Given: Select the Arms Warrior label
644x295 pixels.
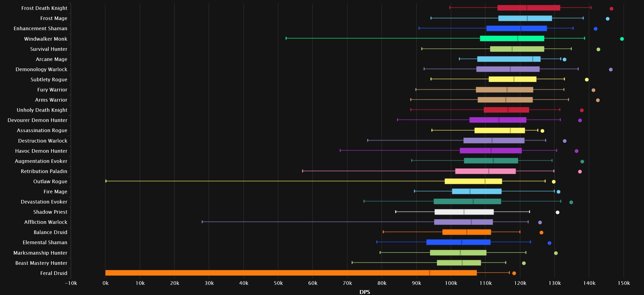Looking at the screenshot, I should coord(51,100).
